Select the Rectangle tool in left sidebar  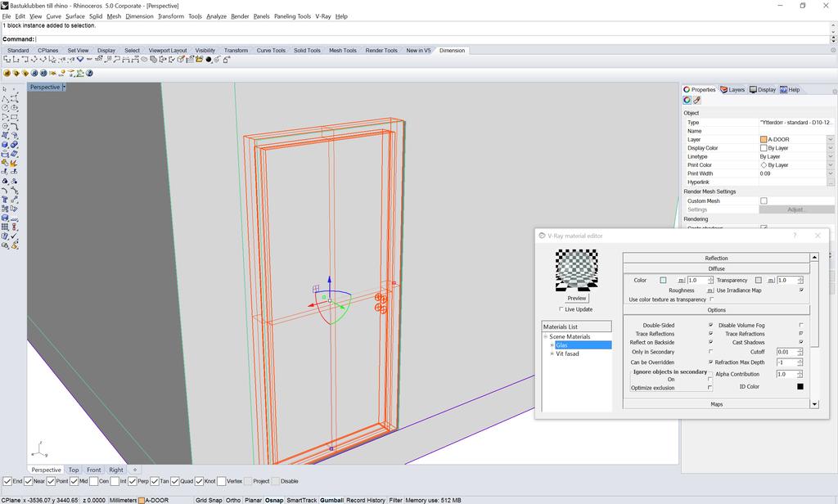pyautogui.click(x=14, y=116)
